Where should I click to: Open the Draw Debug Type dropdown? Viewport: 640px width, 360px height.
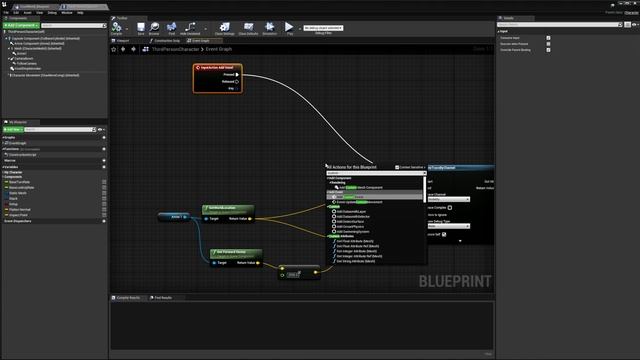pos(449,226)
